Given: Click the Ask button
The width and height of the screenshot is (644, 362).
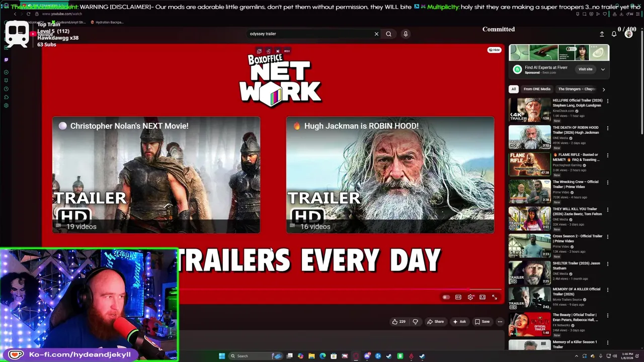Looking at the screenshot, I should pos(459,322).
